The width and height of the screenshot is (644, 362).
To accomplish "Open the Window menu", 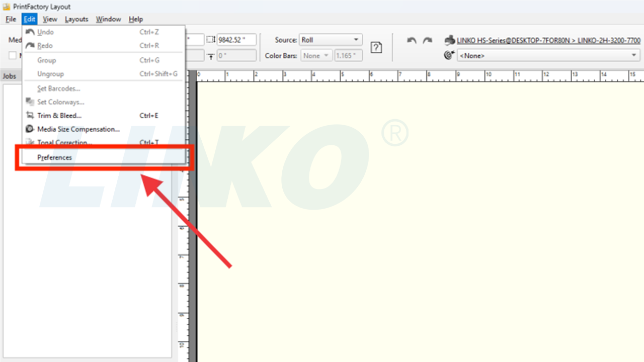I will tap(109, 19).
